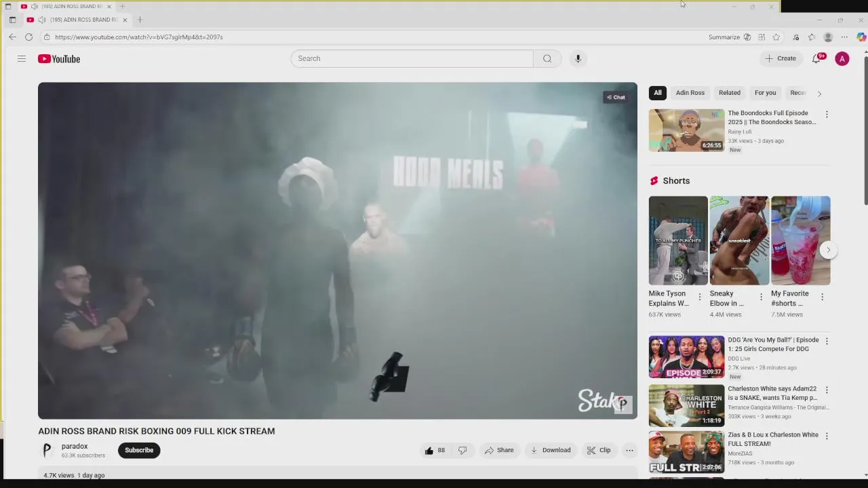The height and width of the screenshot is (488, 868).
Task: Open options for the Zias & B Lou video
Action: pyautogui.click(x=827, y=436)
